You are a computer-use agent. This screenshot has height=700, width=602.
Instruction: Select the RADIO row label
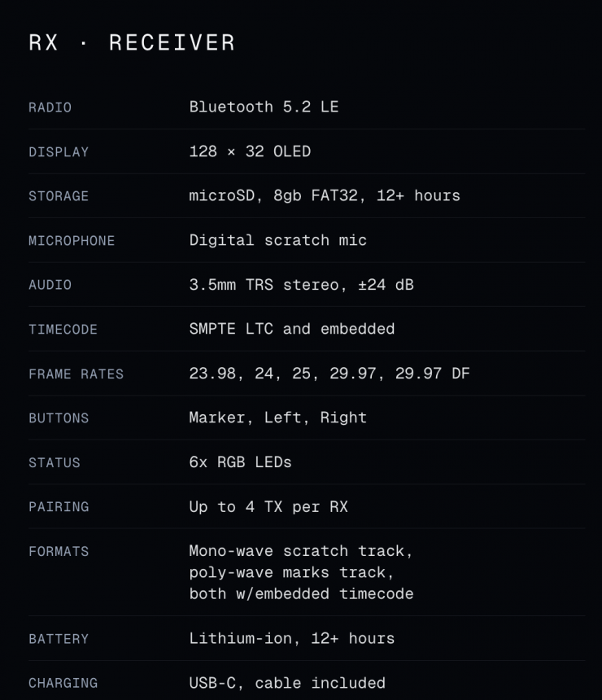[50, 107]
